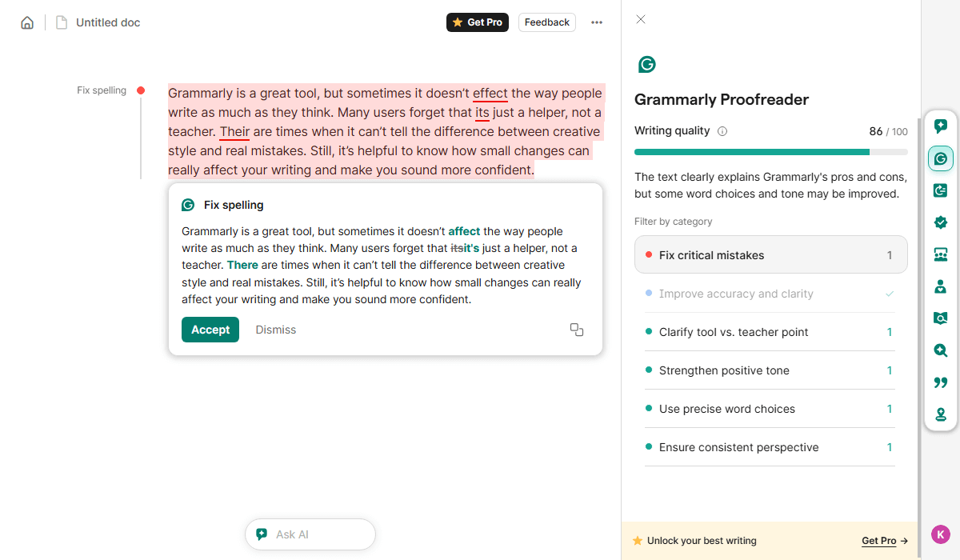Accept the spelling fix suggestion
Viewport: 960px width, 560px height.
tap(210, 330)
